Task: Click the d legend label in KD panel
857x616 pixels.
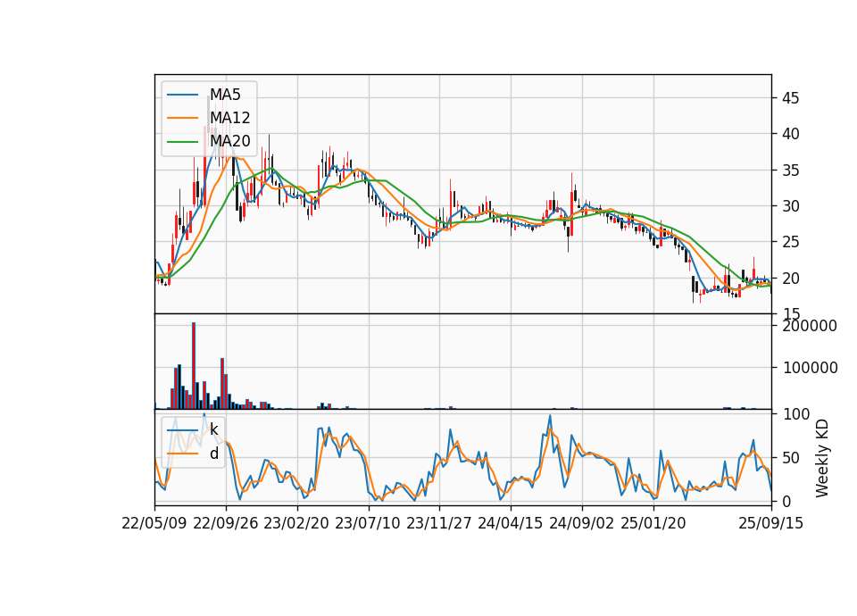Action: (214, 454)
